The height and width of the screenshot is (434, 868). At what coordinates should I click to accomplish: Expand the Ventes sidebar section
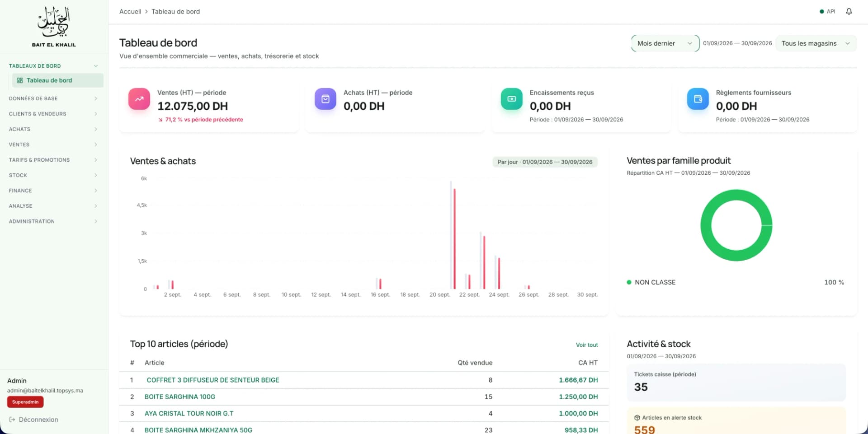[x=54, y=145]
